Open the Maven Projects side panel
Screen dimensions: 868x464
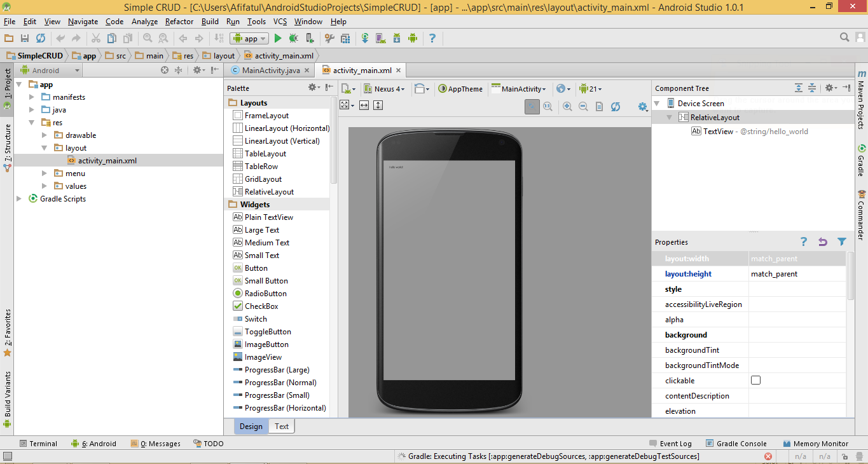coord(862,99)
